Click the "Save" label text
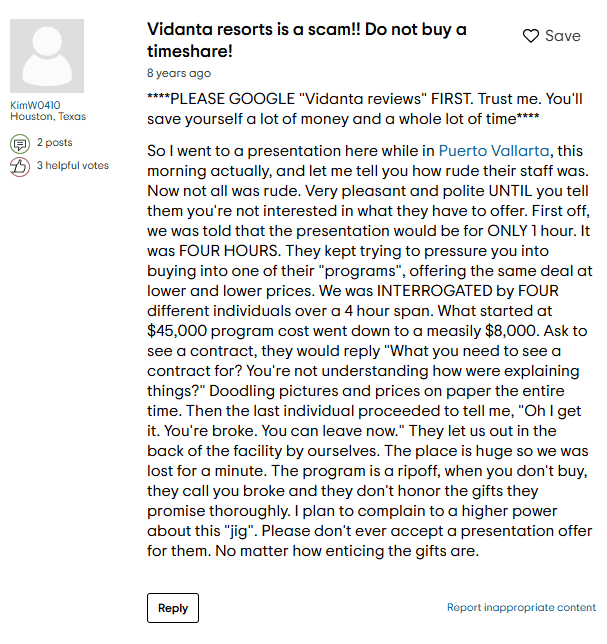This screenshot has width=607, height=644. [x=562, y=36]
